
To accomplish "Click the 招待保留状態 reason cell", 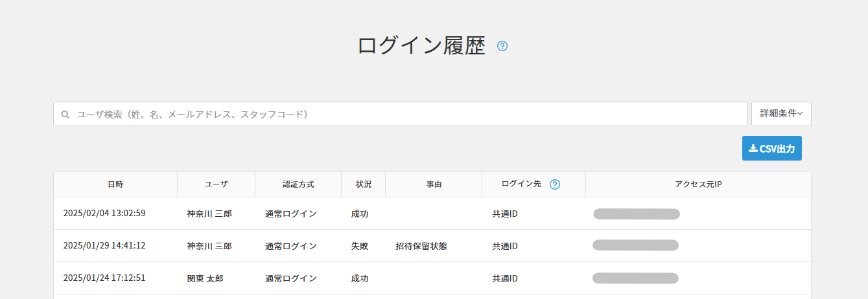I will point(421,246).
